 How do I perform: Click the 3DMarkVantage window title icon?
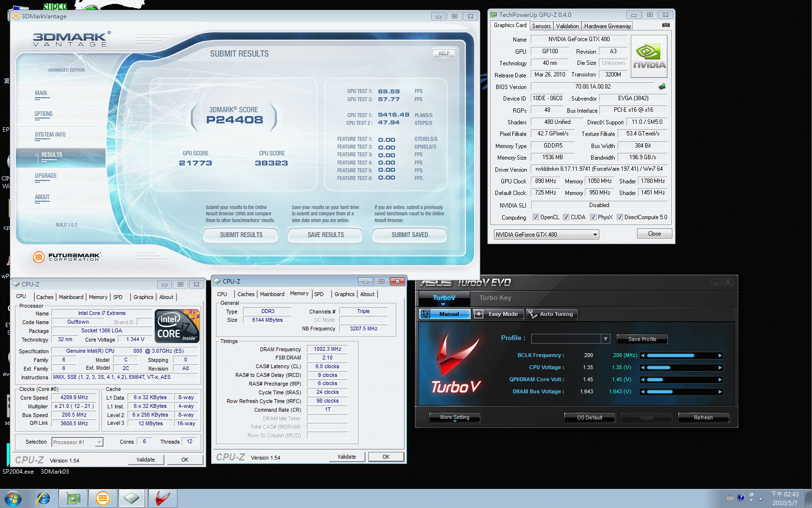[x=16, y=16]
